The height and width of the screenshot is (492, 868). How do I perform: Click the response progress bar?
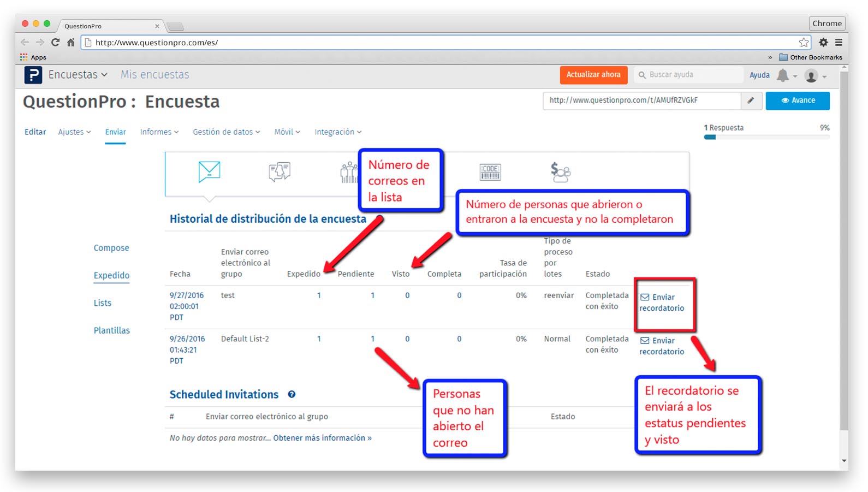pos(766,138)
